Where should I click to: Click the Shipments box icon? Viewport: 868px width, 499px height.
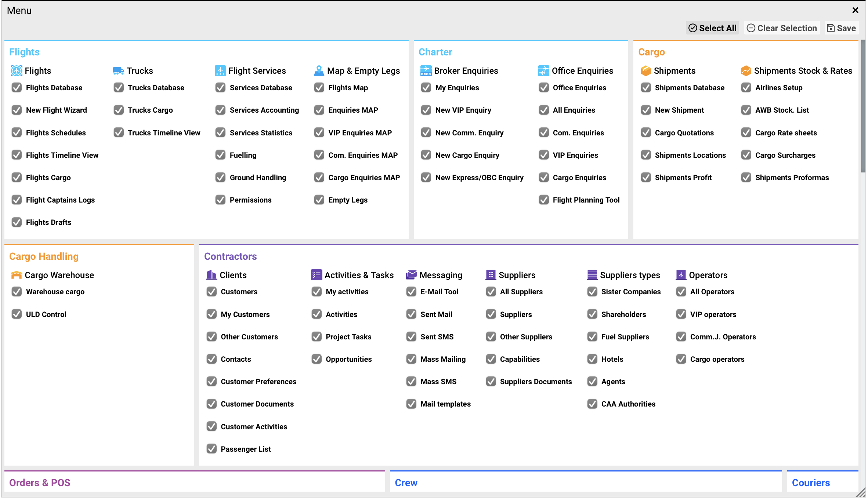pyautogui.click(x=645, y=71)
